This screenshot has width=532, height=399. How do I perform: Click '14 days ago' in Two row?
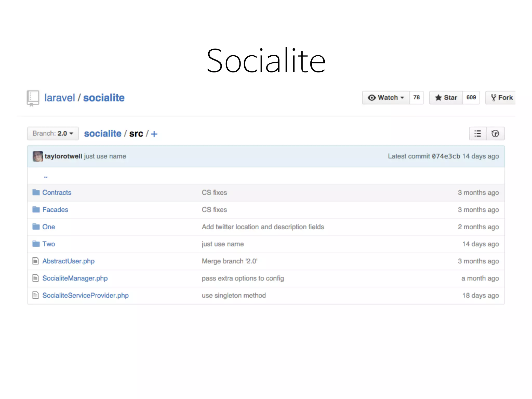point(481,244)
